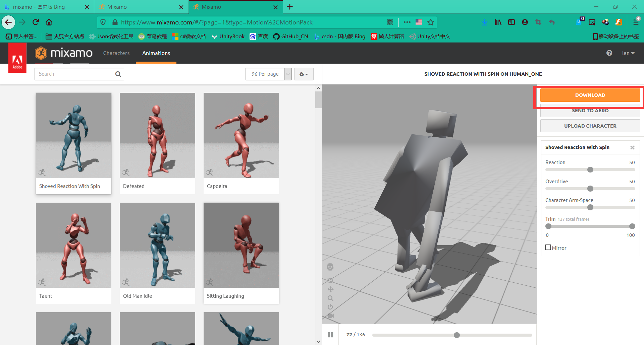Open the lan language dropdown
Screen dimensions: 644x345
(628, 53)
